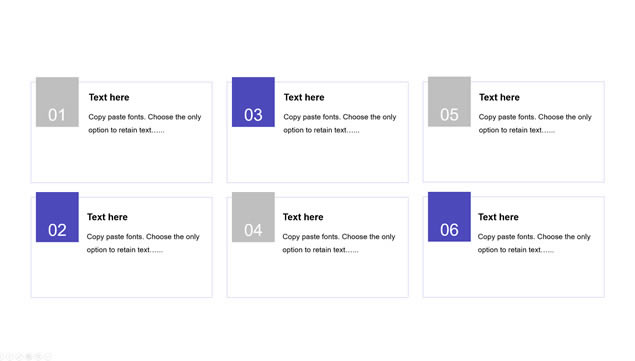The height and width of the screenshot is (361, 635).
Task: Select the purple 06 number box
Action: [x=449, y=217]
